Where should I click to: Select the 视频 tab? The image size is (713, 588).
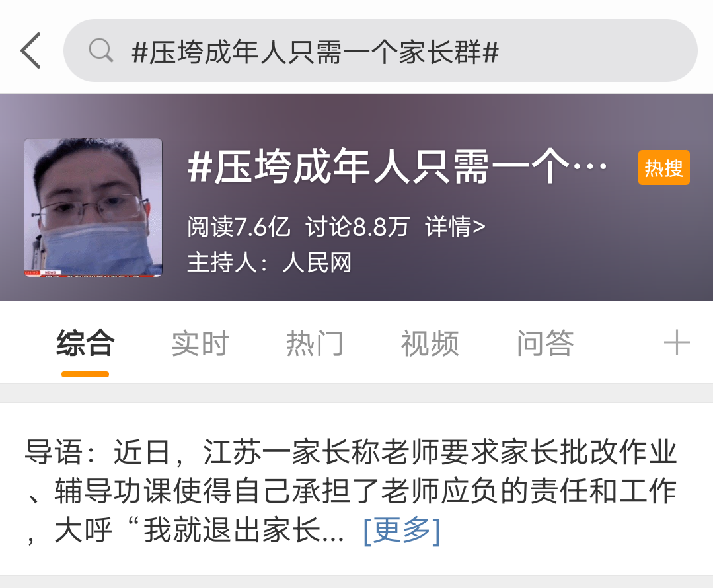coord(430,344)
